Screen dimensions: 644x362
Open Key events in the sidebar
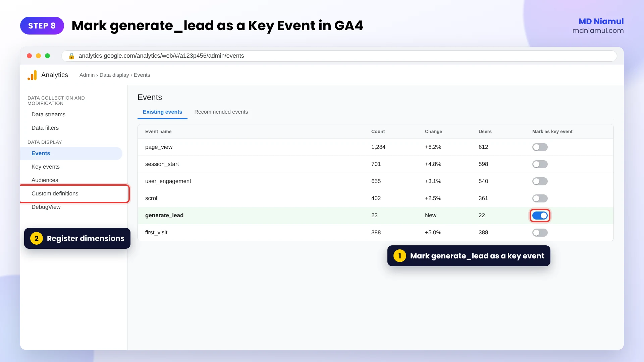pos(46,167)
